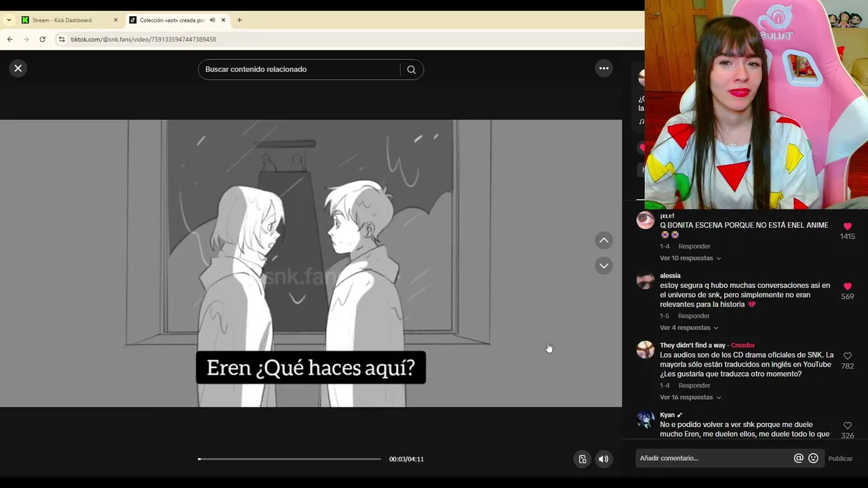Go back in browser
The image size is (868, 488).
tap(9, 39)
